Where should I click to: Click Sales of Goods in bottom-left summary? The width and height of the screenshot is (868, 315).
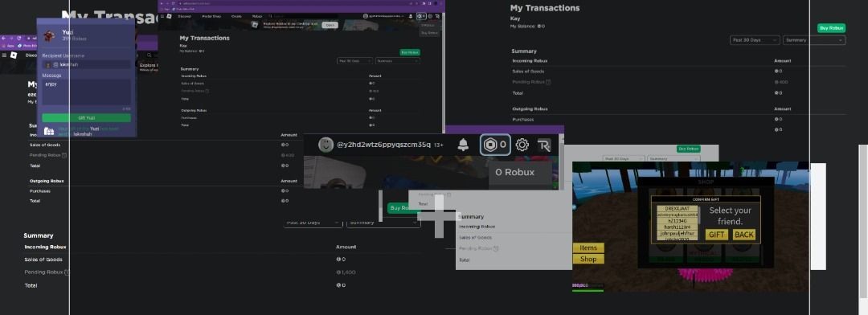pyautogui.click(x=43, y=260)
